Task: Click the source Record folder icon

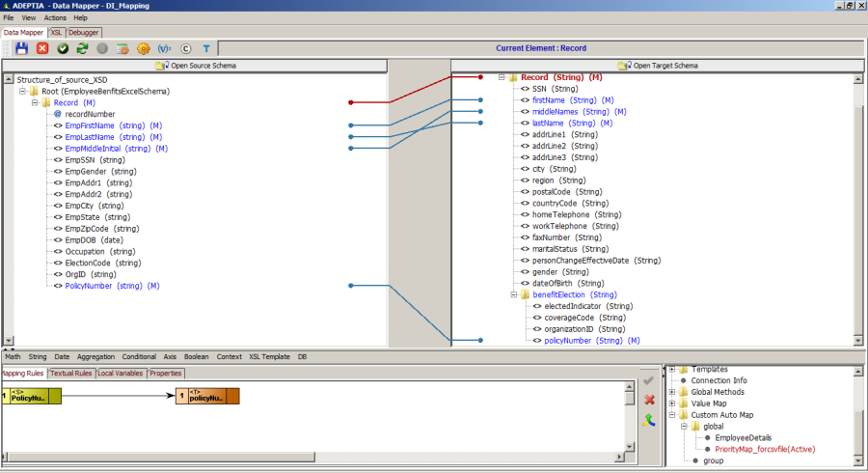Action: tap(47, 103)
